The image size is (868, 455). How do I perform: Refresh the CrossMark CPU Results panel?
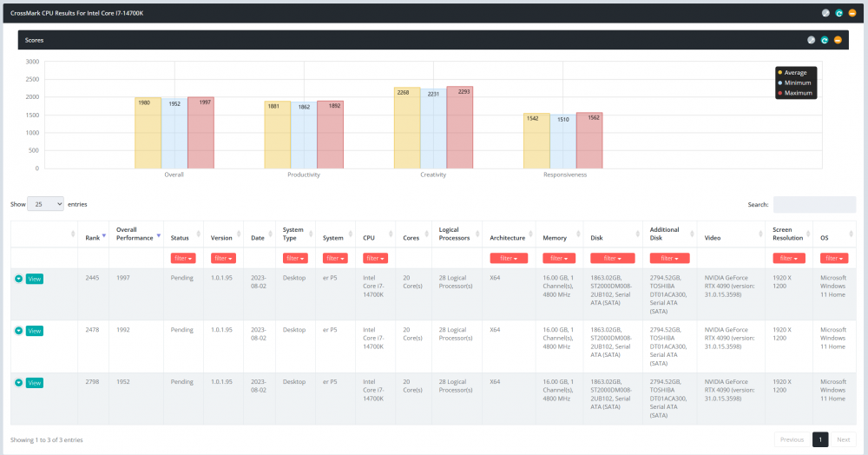coord(838,13)
